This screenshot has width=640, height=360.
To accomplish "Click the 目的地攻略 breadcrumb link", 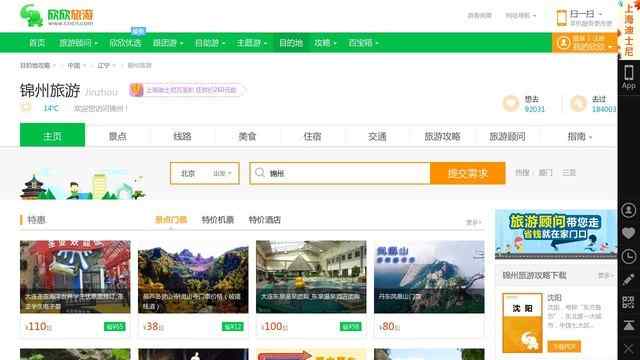I will point(35,65).
